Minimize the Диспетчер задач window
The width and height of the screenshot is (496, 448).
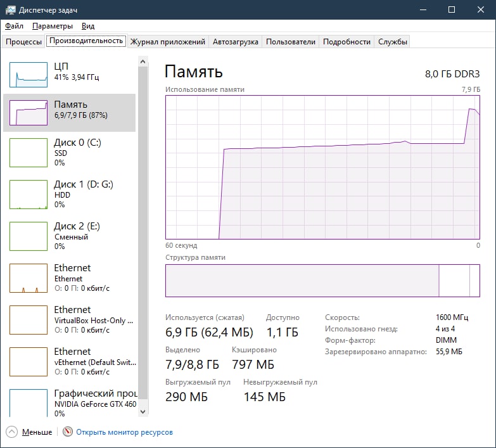pyautogui.click(x=423, y=10)
